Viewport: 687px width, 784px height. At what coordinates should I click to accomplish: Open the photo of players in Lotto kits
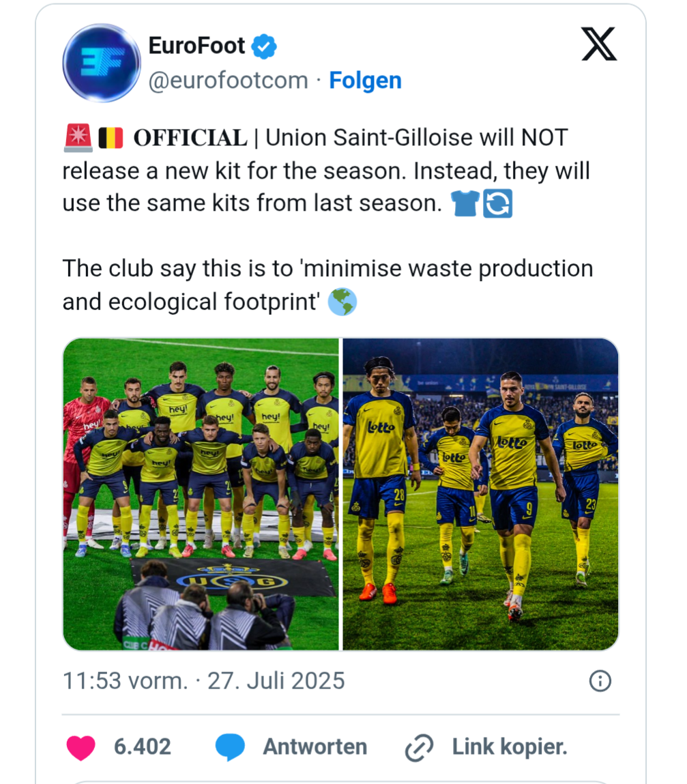coord(480,494)
